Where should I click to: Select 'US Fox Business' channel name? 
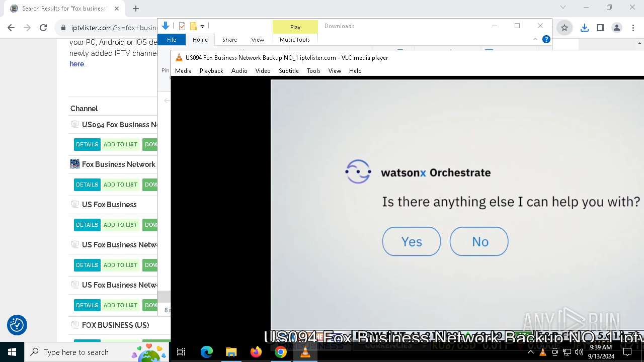[x=109, y=205]
